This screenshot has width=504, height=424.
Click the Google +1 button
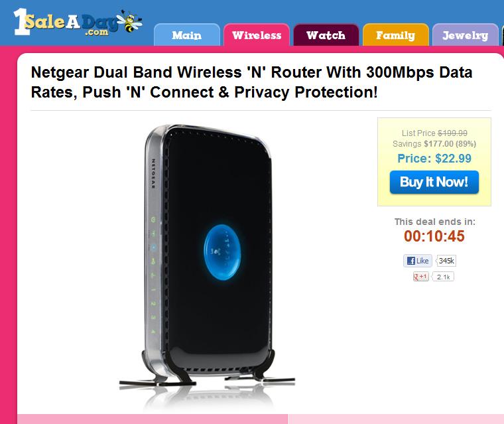[x=420, y=277]
